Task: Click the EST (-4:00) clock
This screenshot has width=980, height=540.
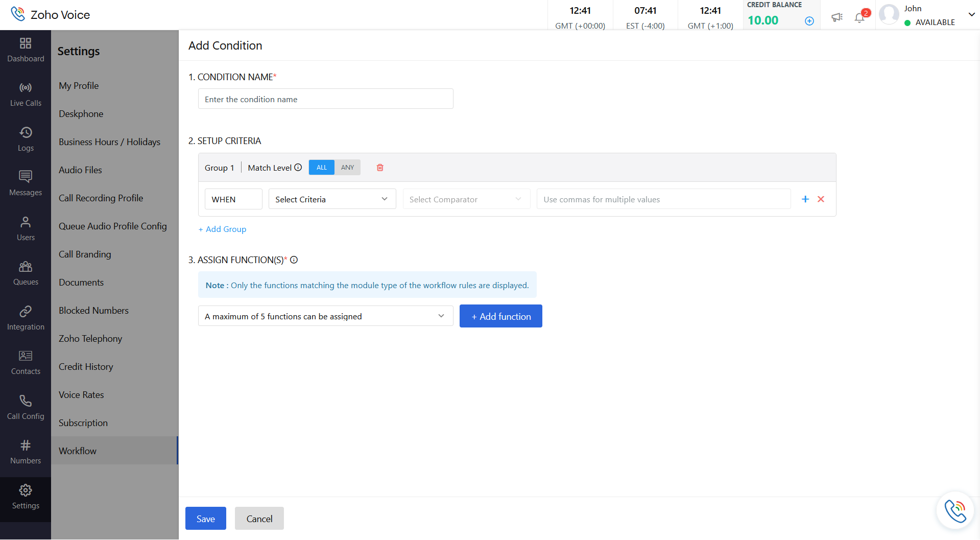Action: (x=646, y=18)
